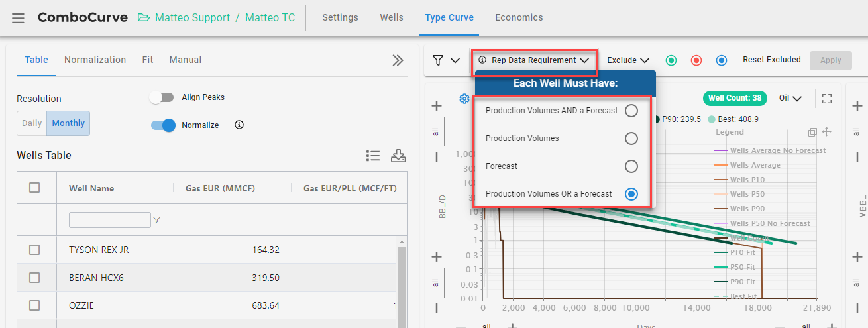The image size is (868, 328).
Task: Click Reset Excluded
Action: coord(771,60)
